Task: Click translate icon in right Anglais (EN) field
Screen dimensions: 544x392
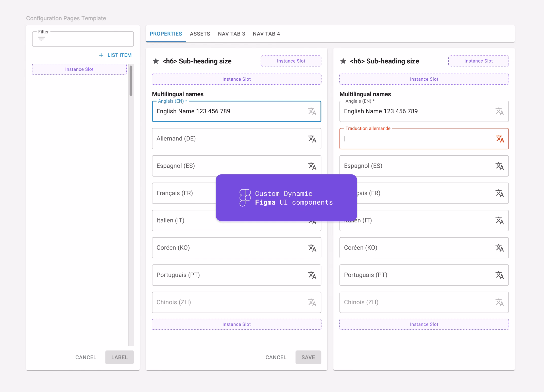Action: click(500, 112)
